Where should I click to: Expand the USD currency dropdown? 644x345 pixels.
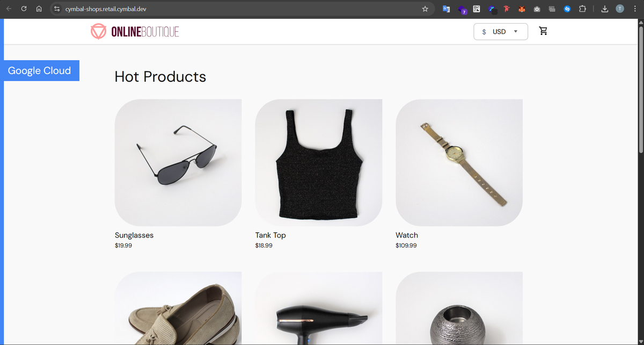point(501,32)
